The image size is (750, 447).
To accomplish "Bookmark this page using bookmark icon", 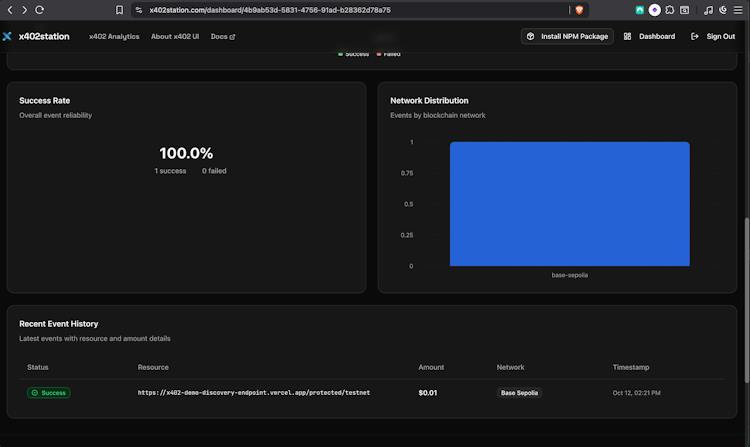I will (x=119, y=10).
